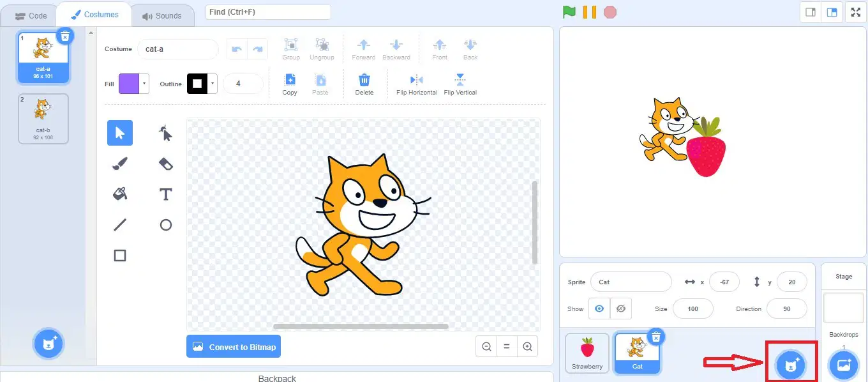Delete the Cat sprite using its trash badge

point(655,337)
